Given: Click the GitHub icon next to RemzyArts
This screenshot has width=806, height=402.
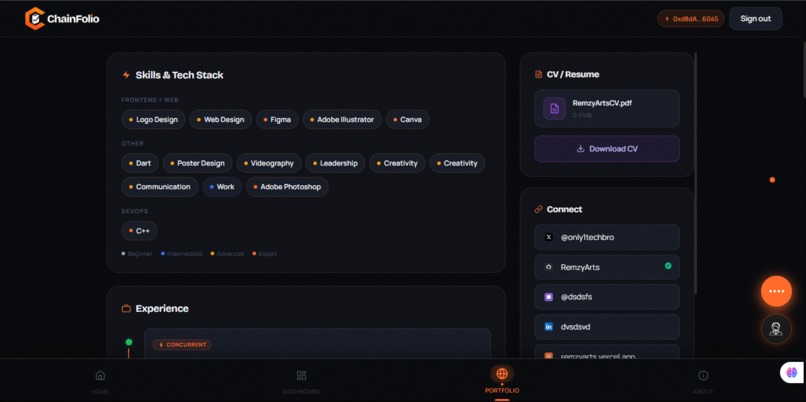Looking at the screenshot, I should [x=548, y=267].
